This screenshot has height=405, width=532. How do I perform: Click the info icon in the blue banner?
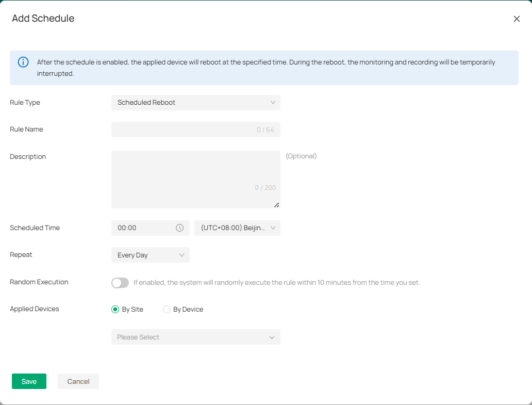pos(23,62)
